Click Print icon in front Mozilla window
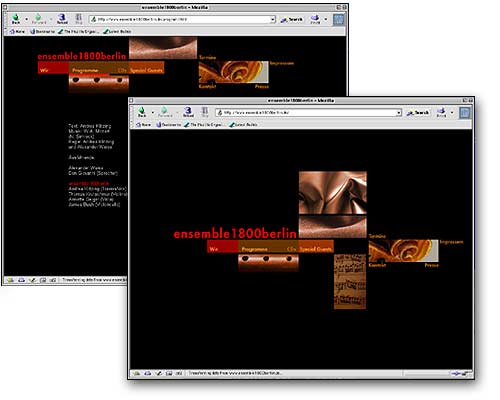The image size is (500, 400). [441, 112]
